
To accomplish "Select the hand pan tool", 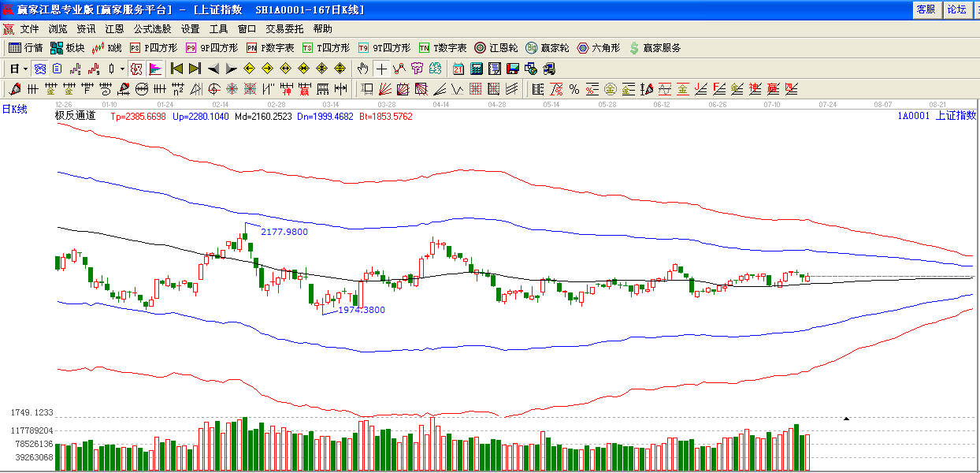I will point(363,69).
